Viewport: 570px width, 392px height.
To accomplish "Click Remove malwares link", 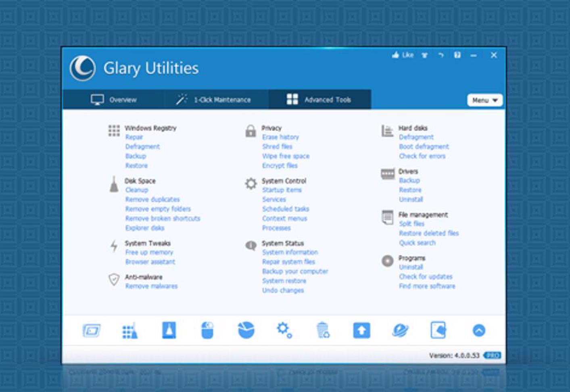I will pyautogui.click(x=151, y=286).
